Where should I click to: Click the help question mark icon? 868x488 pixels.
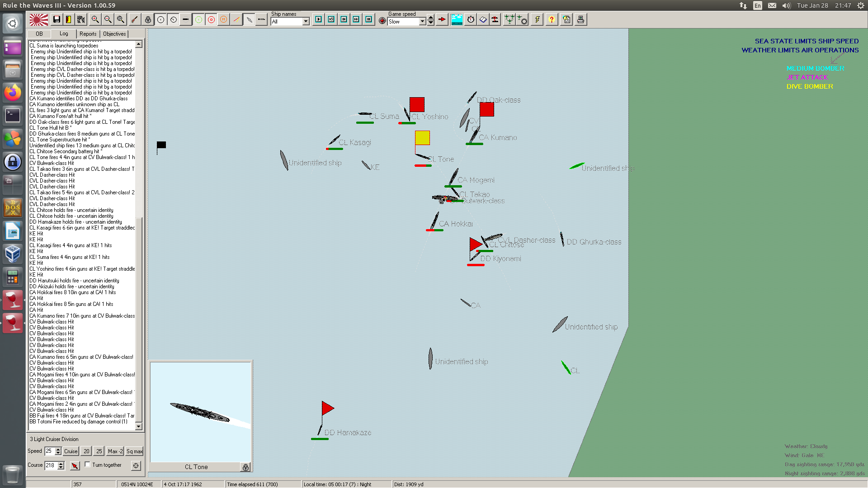pyautogui.click(x=551, y=19)
